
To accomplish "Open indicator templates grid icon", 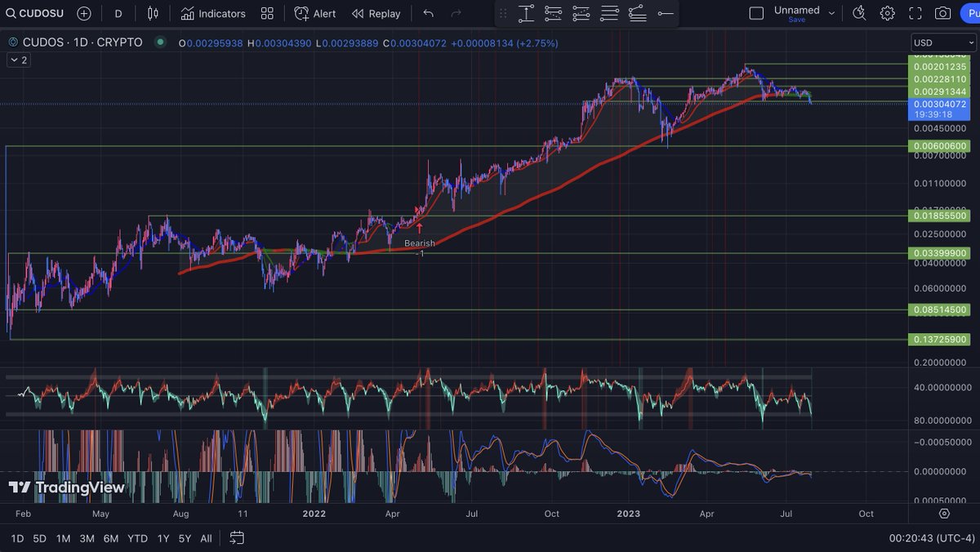I will [x=267, y=13].
